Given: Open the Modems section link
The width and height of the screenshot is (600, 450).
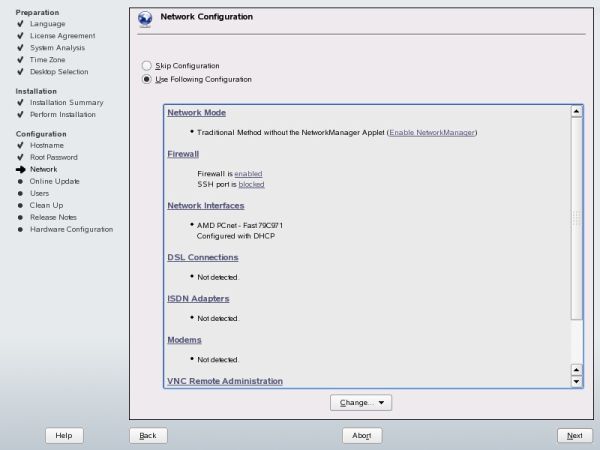Looking at the screenshot, I should tap(184, 340).
